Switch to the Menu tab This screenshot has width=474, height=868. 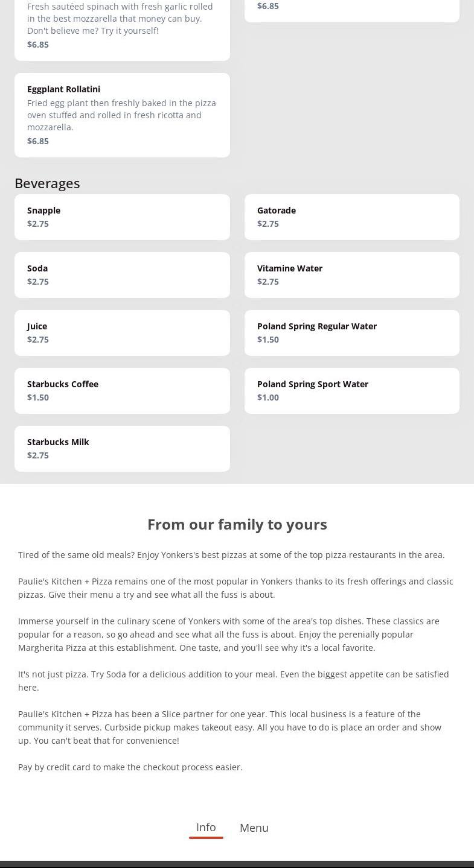[254, 828]
